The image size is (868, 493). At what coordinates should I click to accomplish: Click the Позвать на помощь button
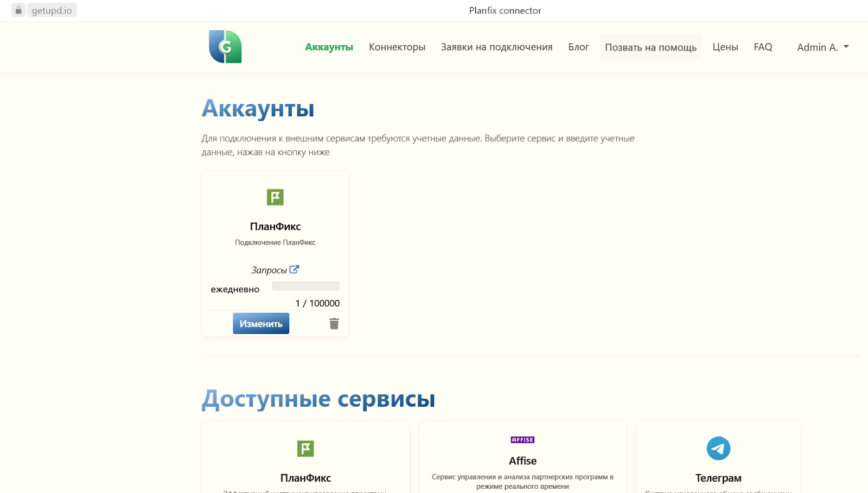coord(650,47)
